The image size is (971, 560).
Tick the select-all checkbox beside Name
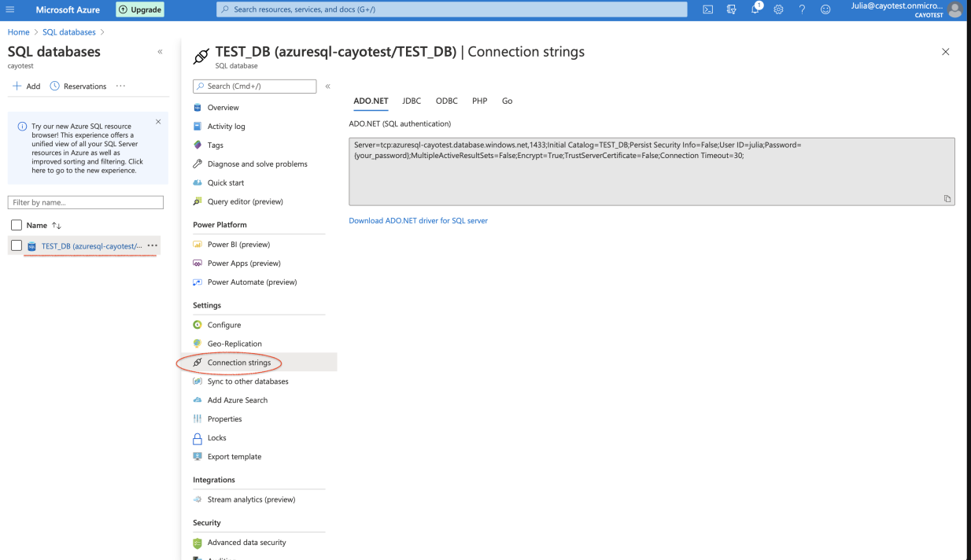[17, 225]
